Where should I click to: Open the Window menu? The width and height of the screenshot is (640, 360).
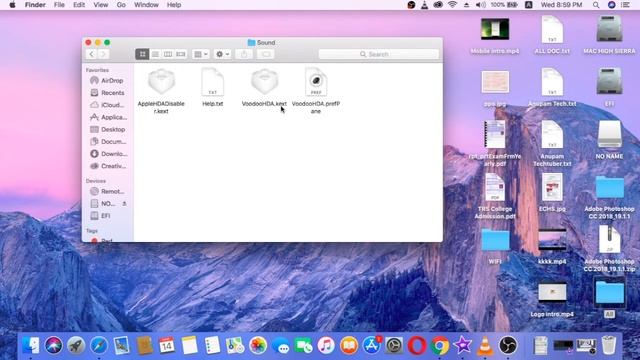pos(146,5)
